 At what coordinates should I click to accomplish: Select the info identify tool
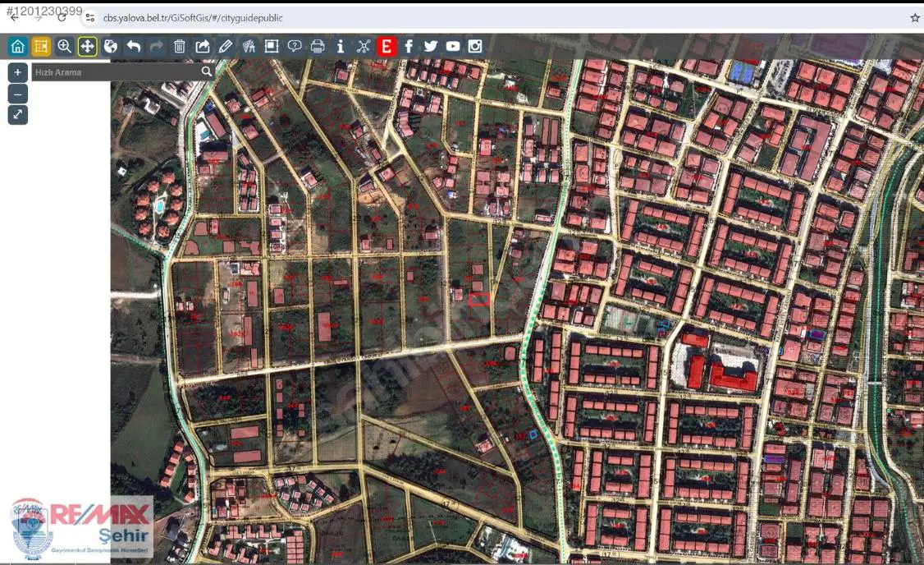coord(340,46)
